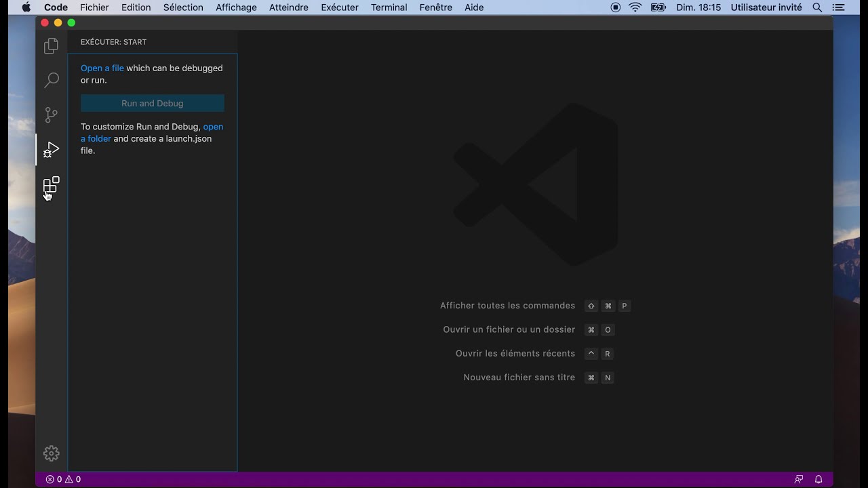Show warnings count in status bar
The image size is (868, 488).
[x=73, y=479]
